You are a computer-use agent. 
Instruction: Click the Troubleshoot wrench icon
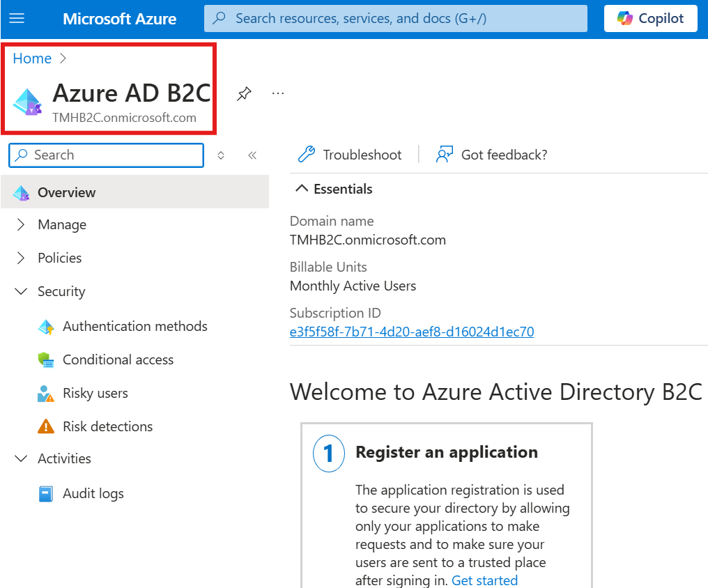click(307, 155)
